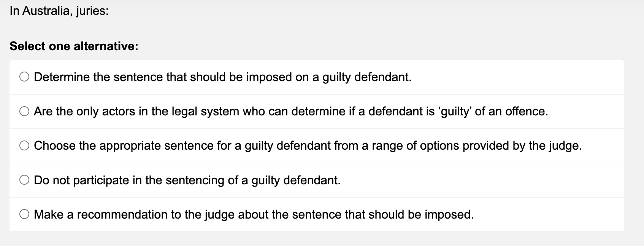Select the radio button for "Determine the sentence" option
644x246 pixels.
(x=24, y=77)
